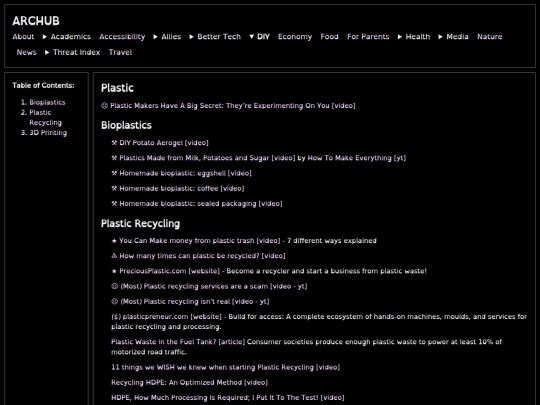Expand the Media disclosure triangle
The width and height of the screenshot is (540, 405).
pos(440,37)
